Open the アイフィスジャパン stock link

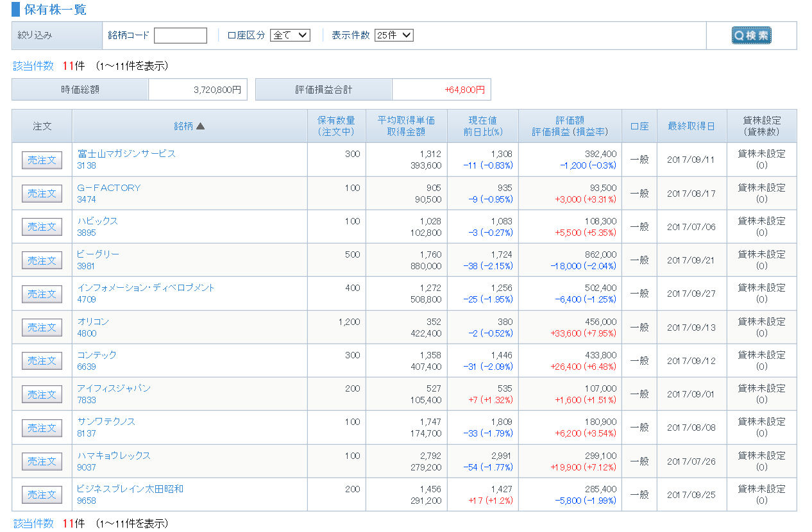[x=114, y=388]
